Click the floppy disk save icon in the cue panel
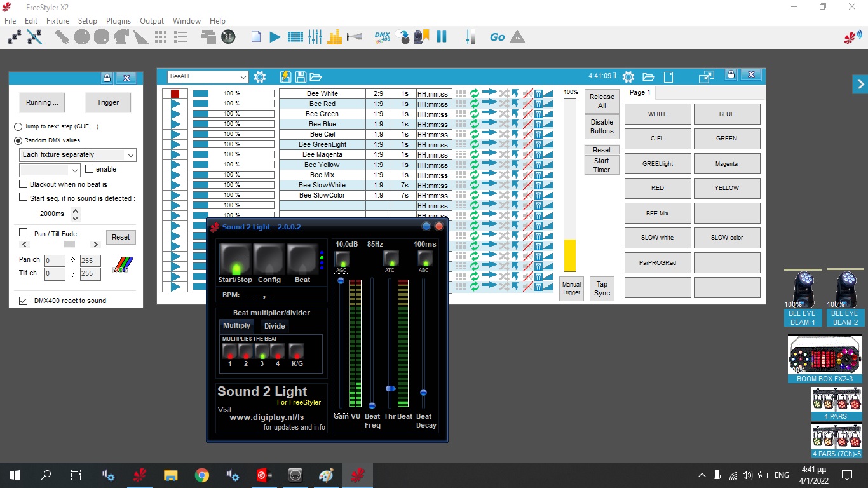 (301, 77)
